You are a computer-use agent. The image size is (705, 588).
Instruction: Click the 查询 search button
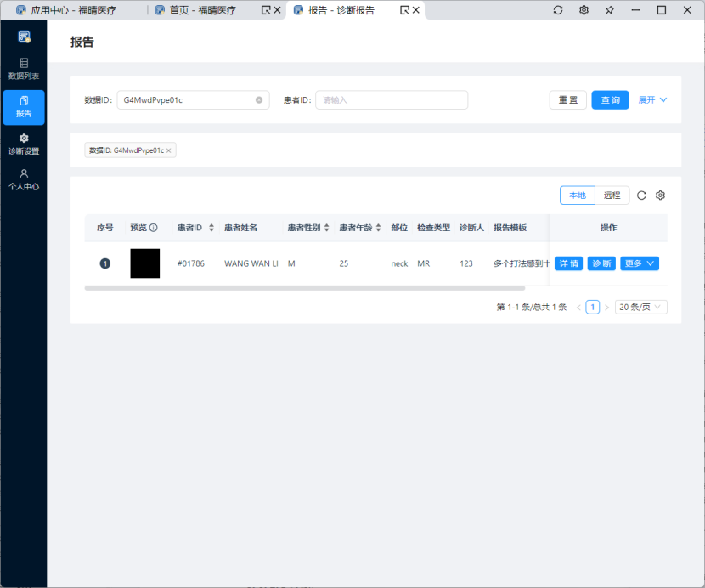tap(610, 100)
